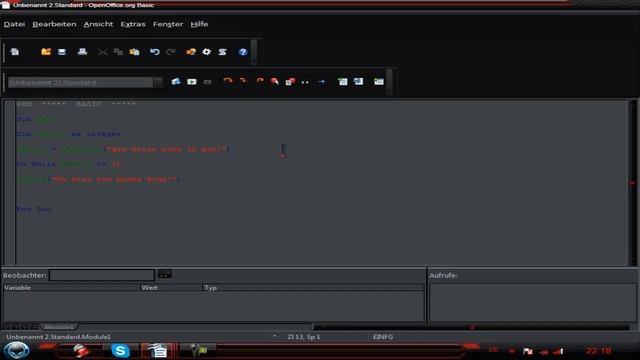Click the Procedure Step icon
The width and height of the screenshot is (640, 360).
pos(228,82)
